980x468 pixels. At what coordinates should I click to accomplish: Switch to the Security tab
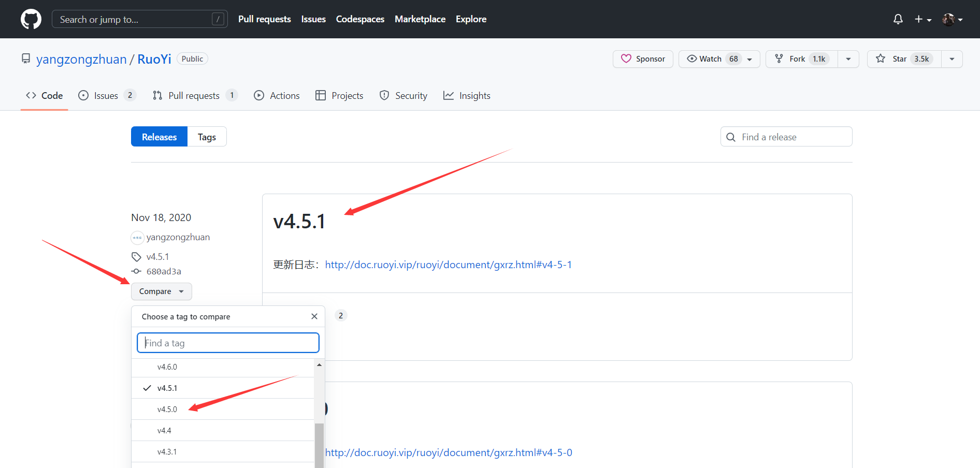[403, 96]
